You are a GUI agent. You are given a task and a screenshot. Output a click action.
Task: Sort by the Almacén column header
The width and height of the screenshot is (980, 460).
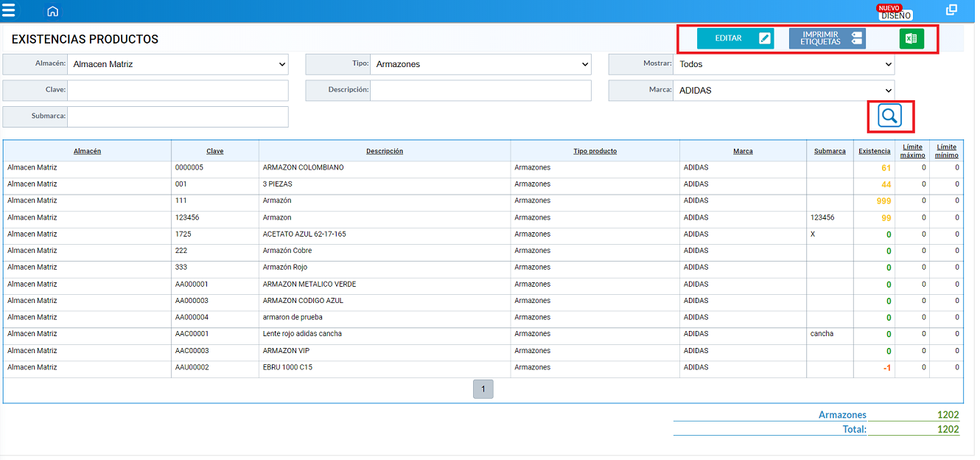(87, 151)
